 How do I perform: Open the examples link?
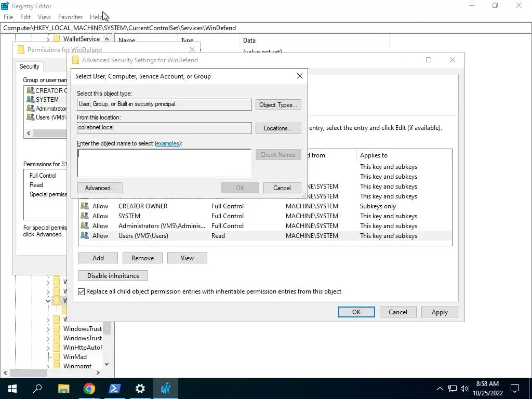tap(167, 143)
